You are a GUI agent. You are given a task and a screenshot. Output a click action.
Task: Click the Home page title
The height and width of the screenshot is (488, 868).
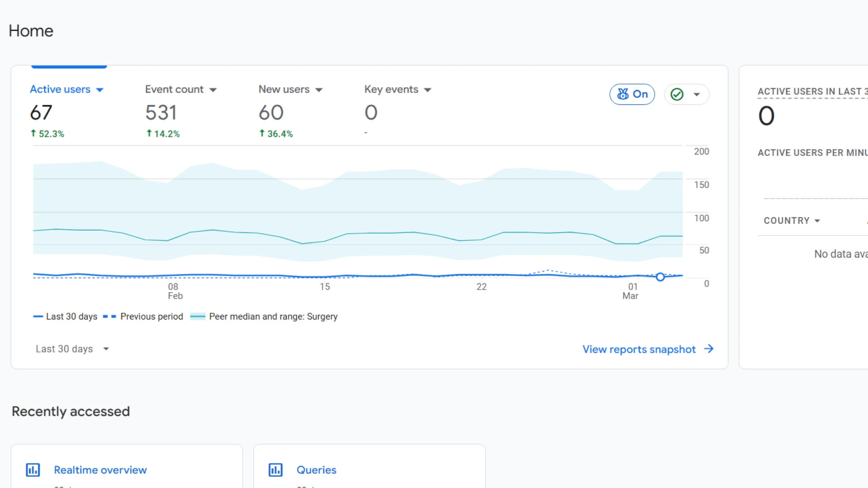pos(31,31)
